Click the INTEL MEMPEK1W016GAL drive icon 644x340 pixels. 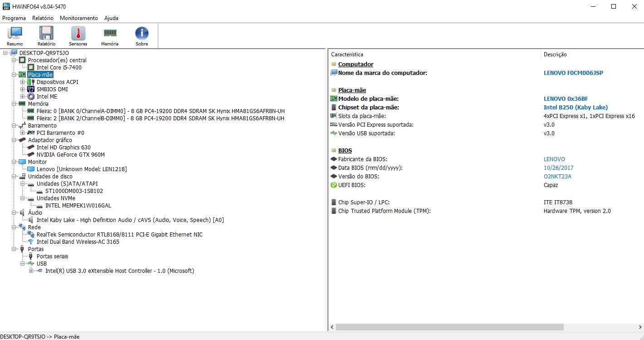point(39,206)
